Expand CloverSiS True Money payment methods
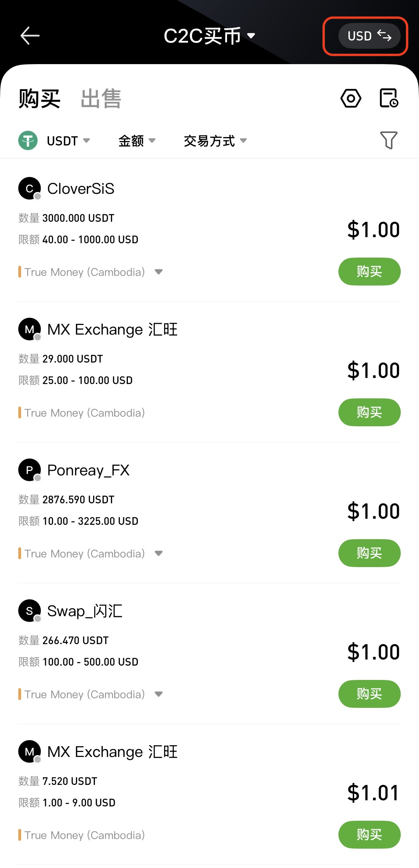 click(159, 272)
